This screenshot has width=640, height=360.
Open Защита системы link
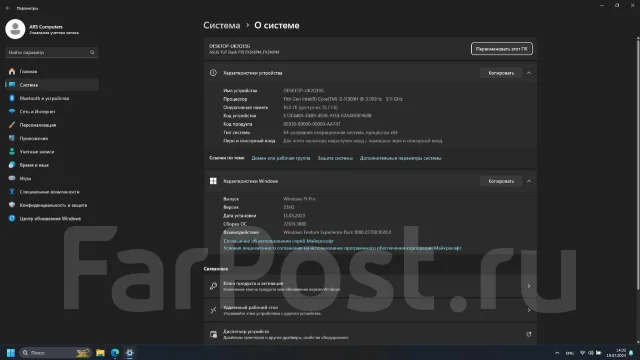pyautogui.click(x=335, y=158)
